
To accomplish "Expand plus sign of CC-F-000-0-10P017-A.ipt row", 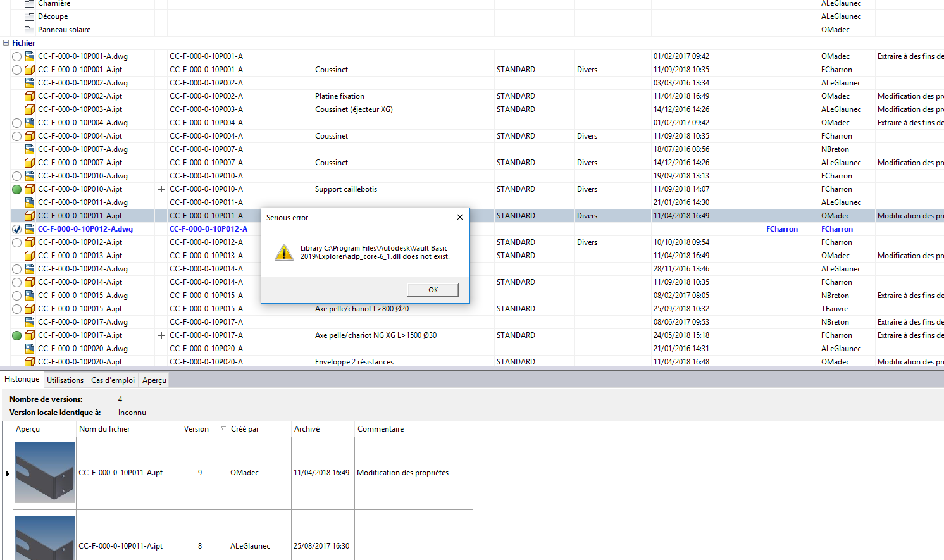I will [x=161, y=335].
